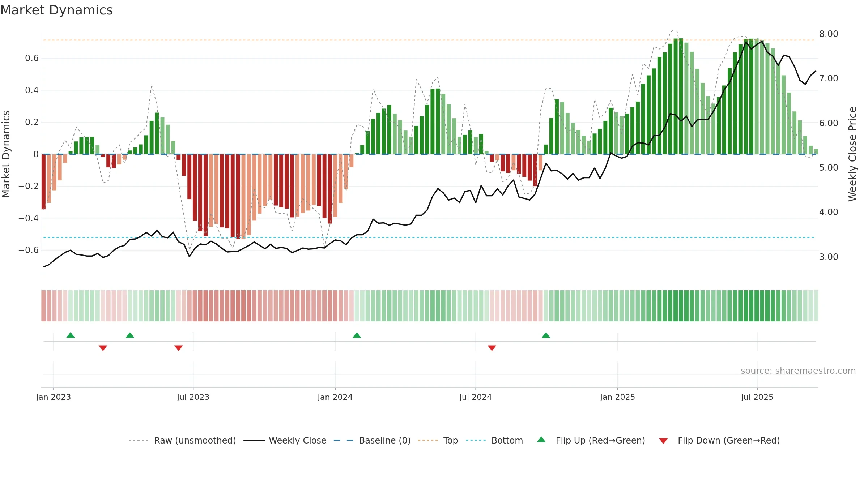Image resolution: width=868 pixels, height=488 pixels.
Task: Toggle the Baseline (0) legend entry
Action: (372, 440)
